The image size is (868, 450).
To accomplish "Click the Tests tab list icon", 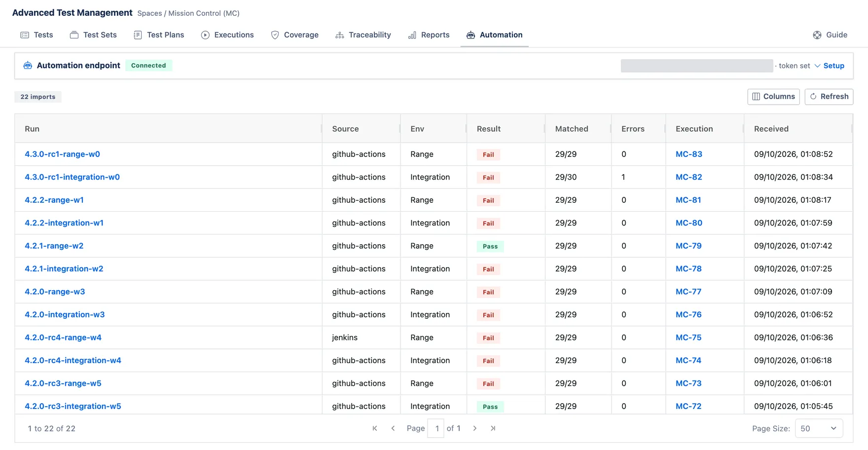I will pos(25,35).
